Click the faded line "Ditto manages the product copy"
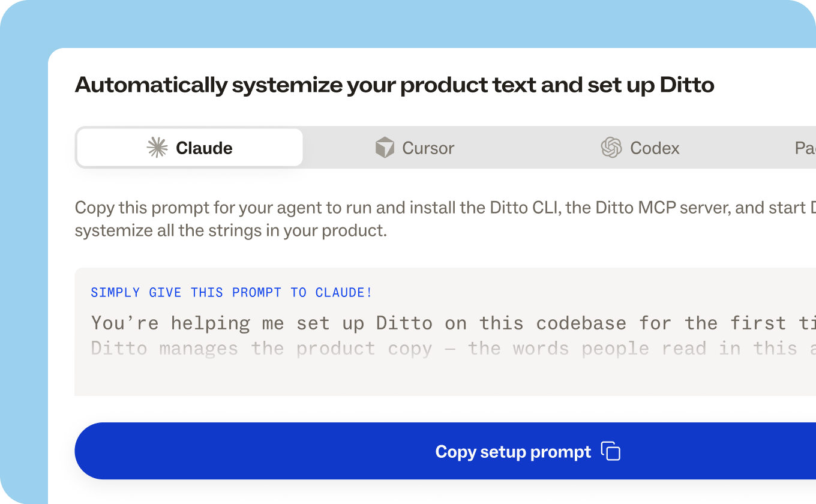The width and height of the screenshot is (816, 504). 262,349
